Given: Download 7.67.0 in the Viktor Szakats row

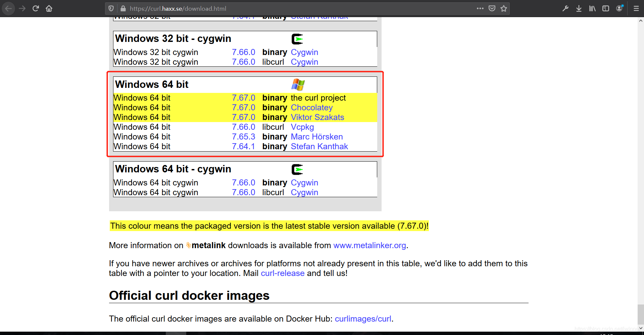Looking at the screenshot, I should point(244,117).
